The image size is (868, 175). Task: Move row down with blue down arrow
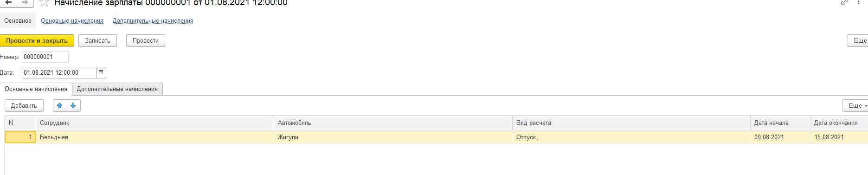tap(73, 105)
